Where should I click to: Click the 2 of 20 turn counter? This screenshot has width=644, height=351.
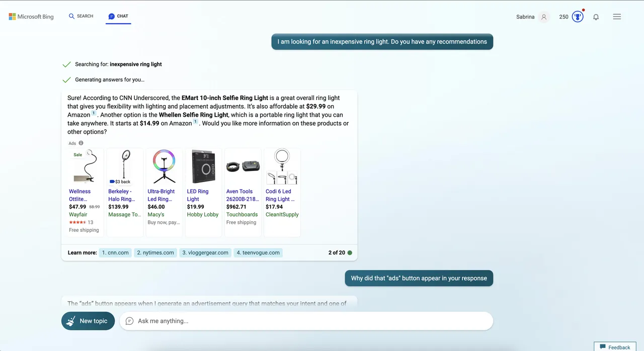pos(337,252)
